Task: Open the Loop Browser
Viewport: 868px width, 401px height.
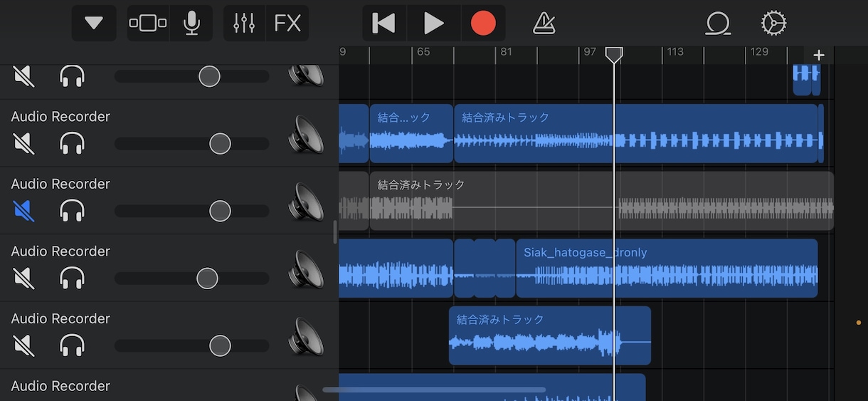Action: click(718, 24)
